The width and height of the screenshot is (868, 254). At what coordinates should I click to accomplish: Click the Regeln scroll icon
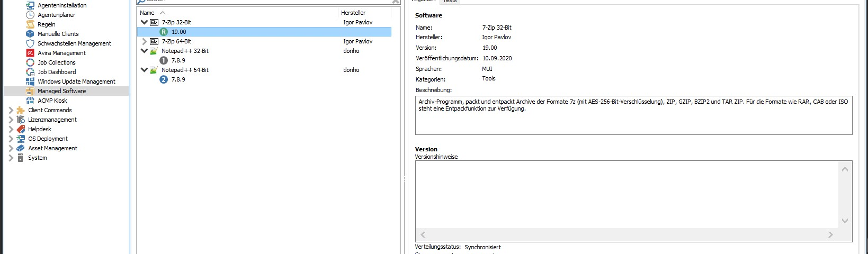pos(30,24)
